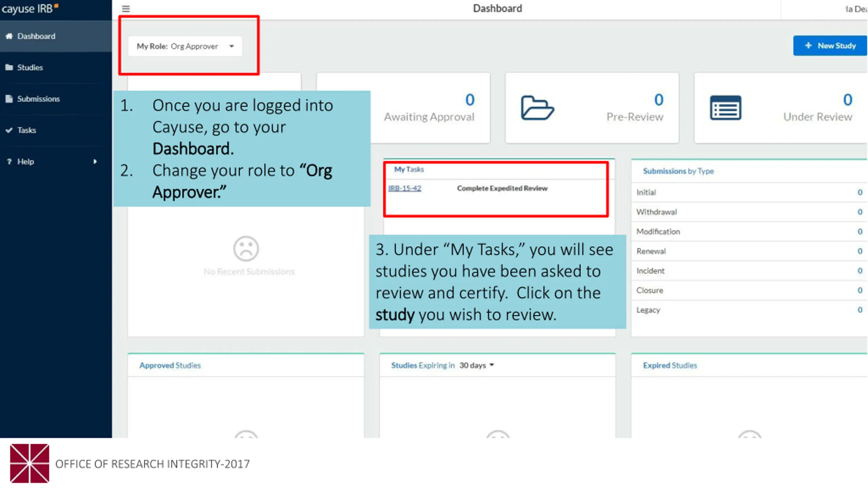Image resolution: width=868 pixels, height=488 pixels.
Task: Open the Expired Studies panel header
Action: click(x=670, y=365)
